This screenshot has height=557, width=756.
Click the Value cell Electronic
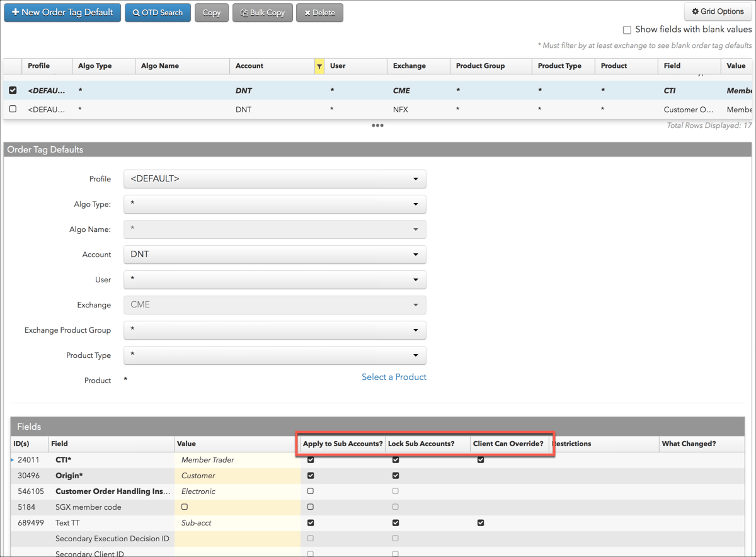coord(238,491)
